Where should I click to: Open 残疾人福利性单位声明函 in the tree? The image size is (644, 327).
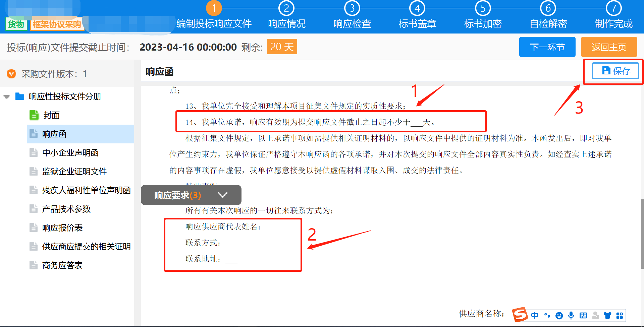87,190
